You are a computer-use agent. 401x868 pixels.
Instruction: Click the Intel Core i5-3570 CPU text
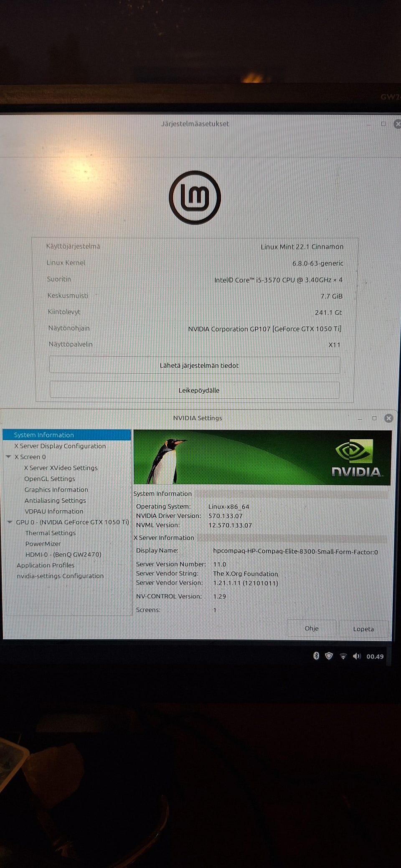tap(278, 280)
